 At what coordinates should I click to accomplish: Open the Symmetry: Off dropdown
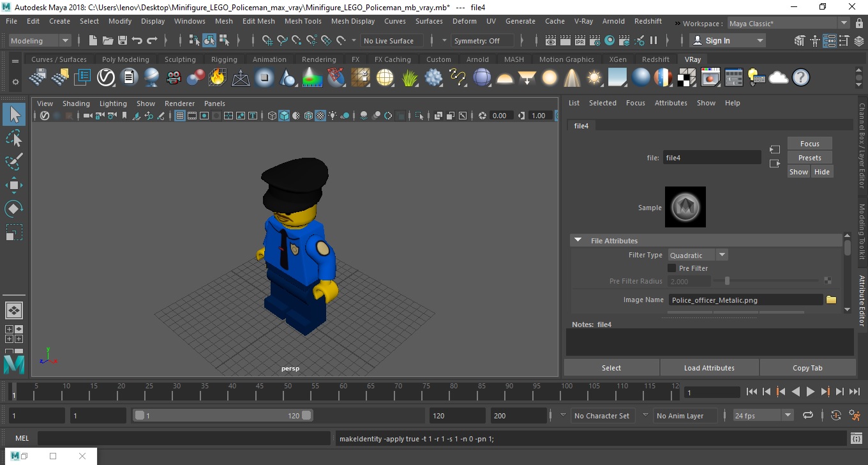(x=483, y=40)
